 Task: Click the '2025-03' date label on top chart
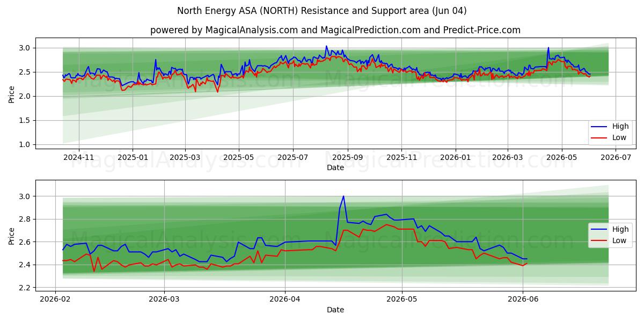click(185, 158)
